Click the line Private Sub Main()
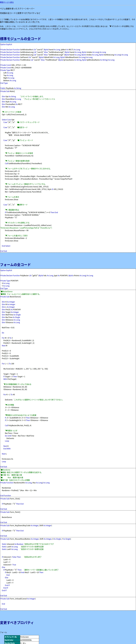 pos(8,91)
